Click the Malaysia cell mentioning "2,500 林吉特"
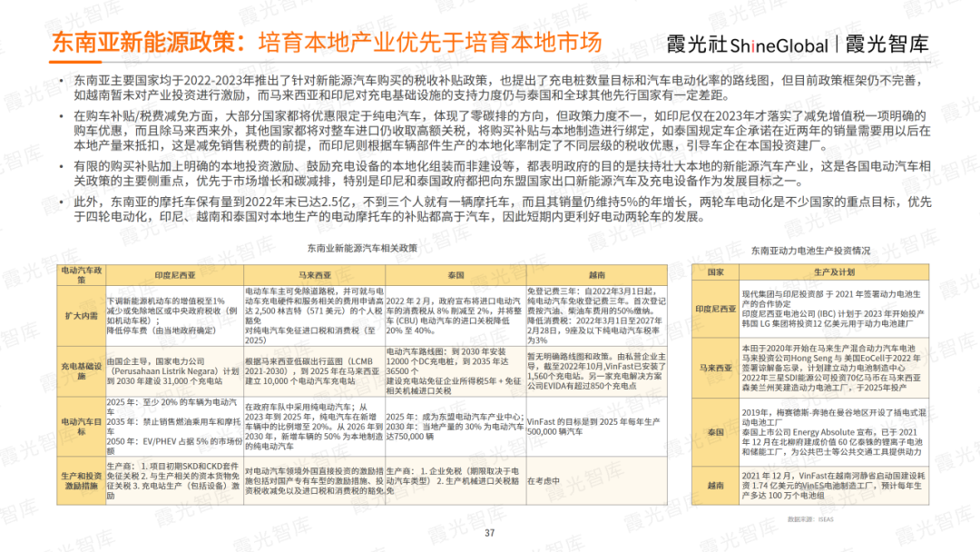 coord(314,316)
